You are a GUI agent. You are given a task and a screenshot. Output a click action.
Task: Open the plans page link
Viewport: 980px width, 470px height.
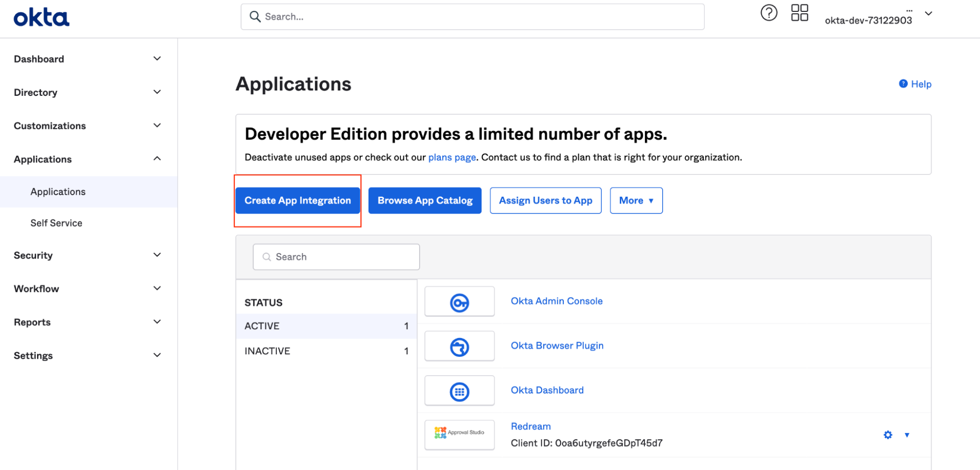point(452,157)
